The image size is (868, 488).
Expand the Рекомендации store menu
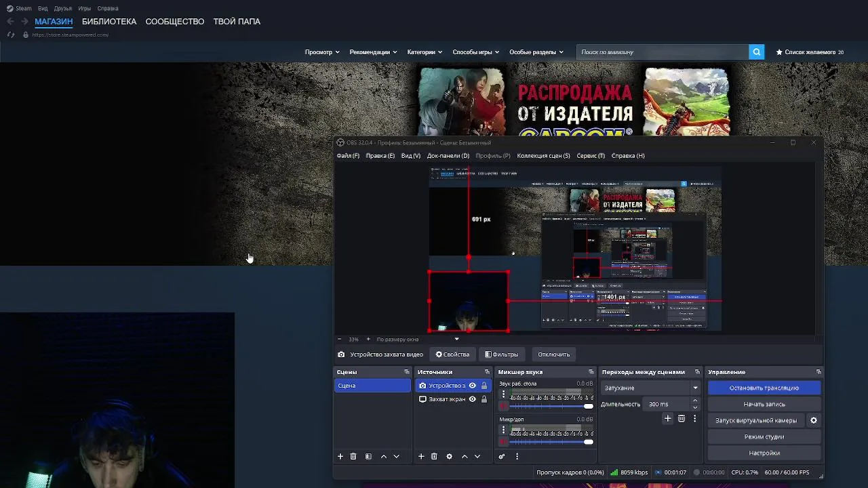click(373, 52)
